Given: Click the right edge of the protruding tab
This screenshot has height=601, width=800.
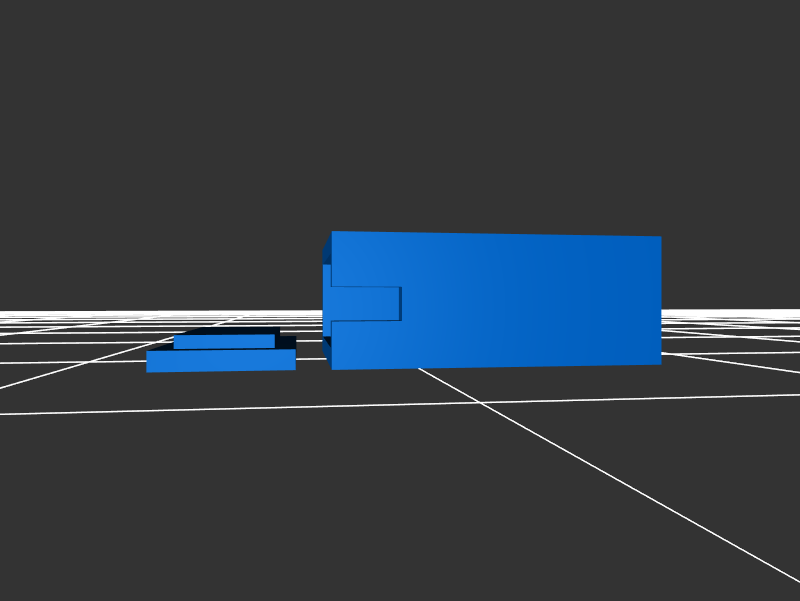Looking at the screenshot, I should [400, 304].
